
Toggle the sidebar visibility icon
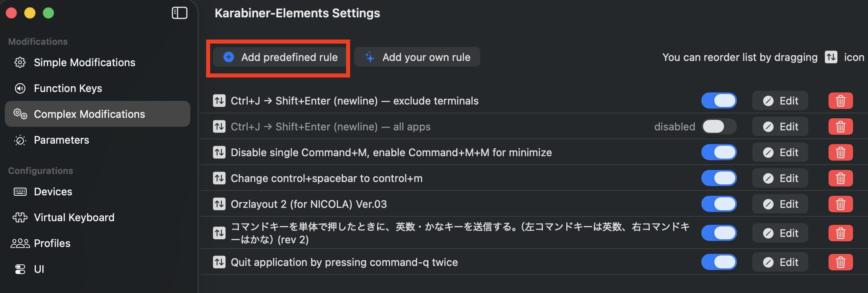click(179, 13)
